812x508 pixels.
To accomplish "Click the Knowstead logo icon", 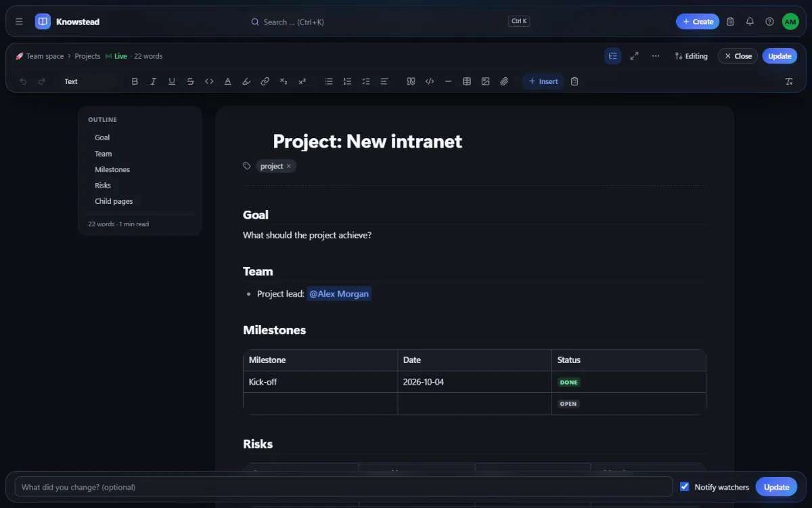I will tap(43, 22).
